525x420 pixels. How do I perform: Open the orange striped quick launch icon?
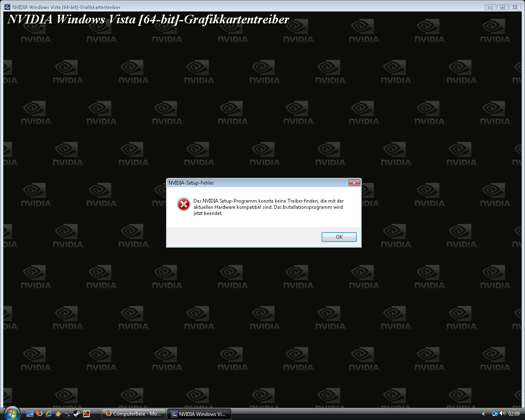click(x=58, y=414)
